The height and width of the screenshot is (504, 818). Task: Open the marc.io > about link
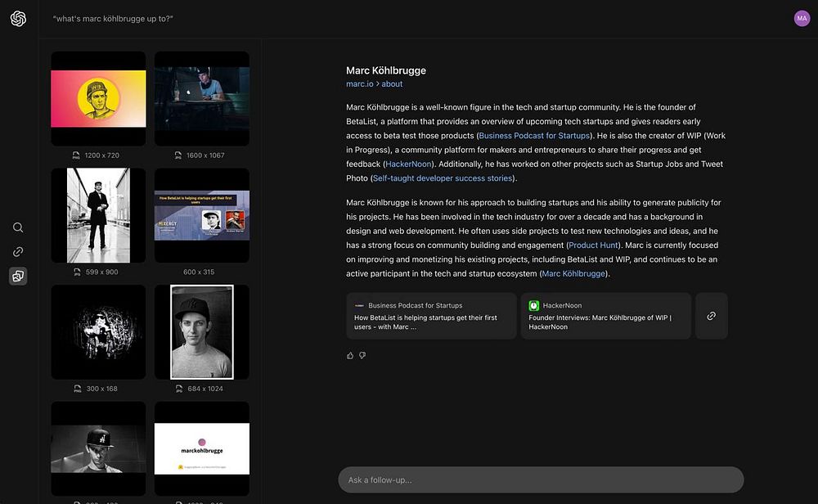374,84
